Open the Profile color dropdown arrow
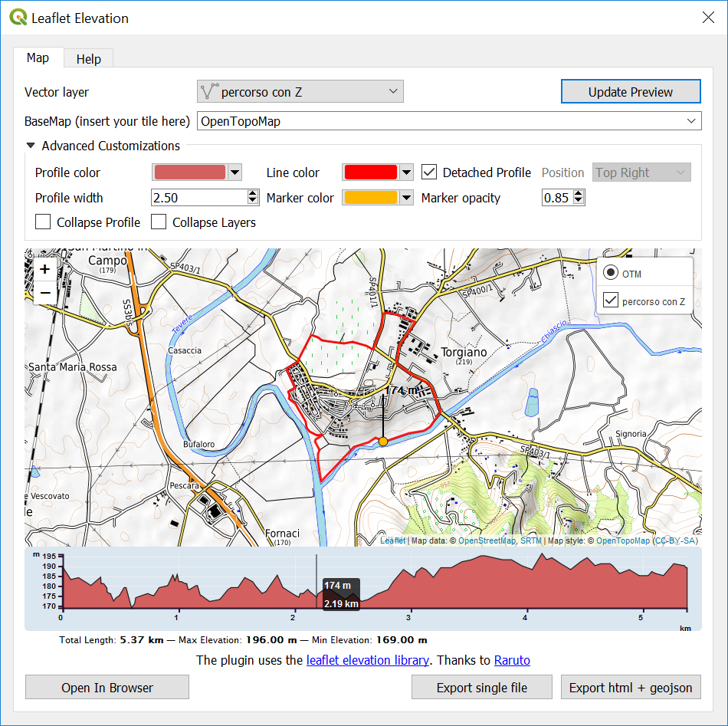 (235, 172)
